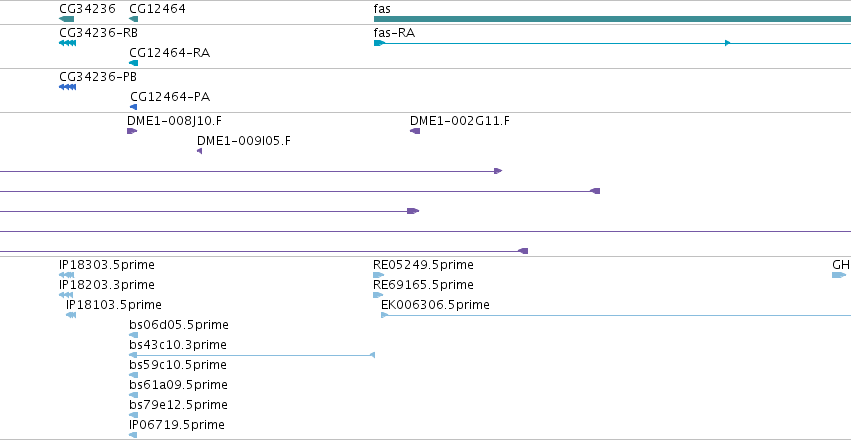The height and width of the screenshot is (440, 851).
Task: Click the bs06d05.5prime EST label
Action: (179, 325)
